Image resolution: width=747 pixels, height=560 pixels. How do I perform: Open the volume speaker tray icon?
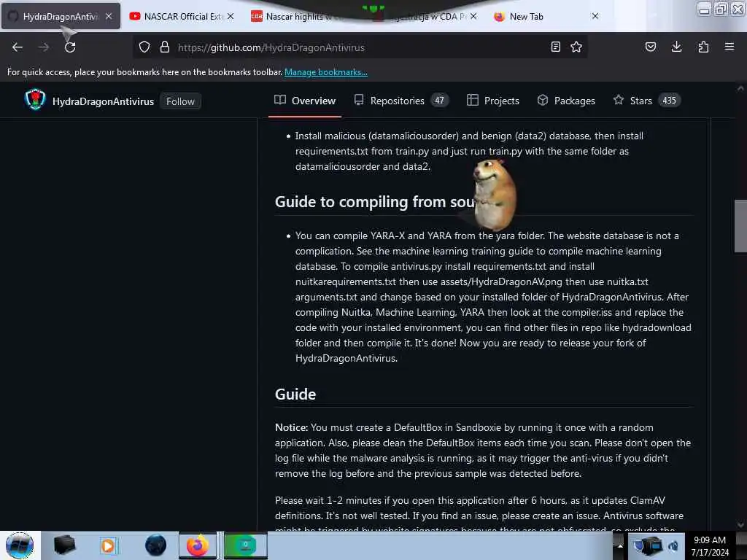[673, 546]
